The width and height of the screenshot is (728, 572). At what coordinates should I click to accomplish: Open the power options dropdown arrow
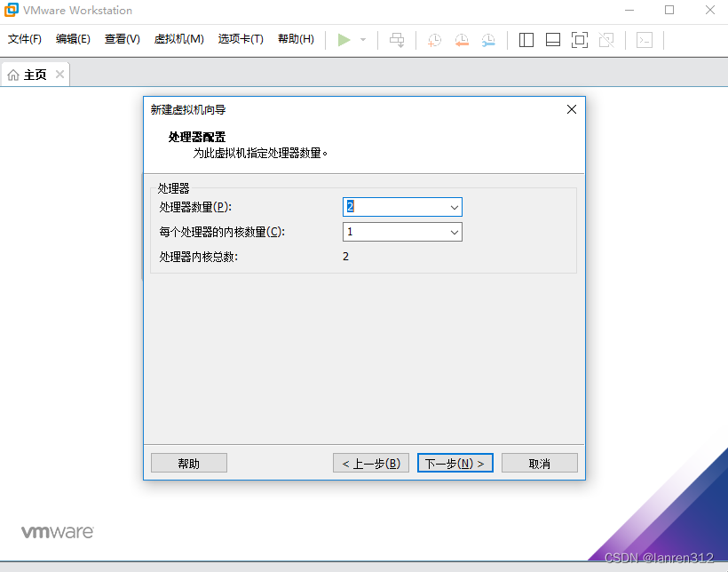[x=363, y=40]
